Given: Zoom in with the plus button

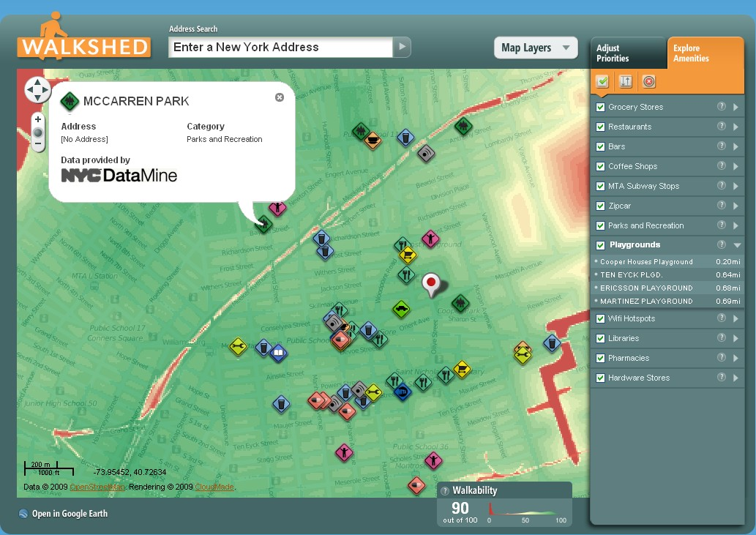Looking at the screenshot, I should pyautogui.click(x=38, y=119).
